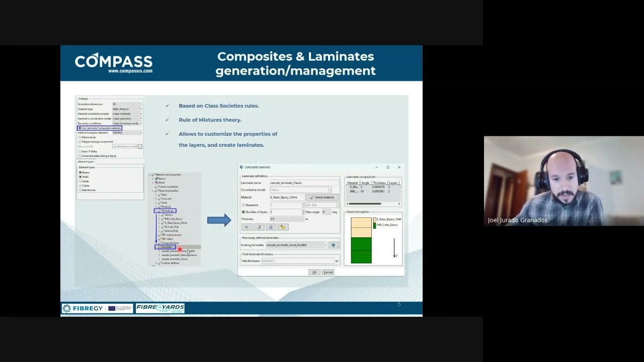
Task: Click the Layers column header
Action: tap(393, 183)
